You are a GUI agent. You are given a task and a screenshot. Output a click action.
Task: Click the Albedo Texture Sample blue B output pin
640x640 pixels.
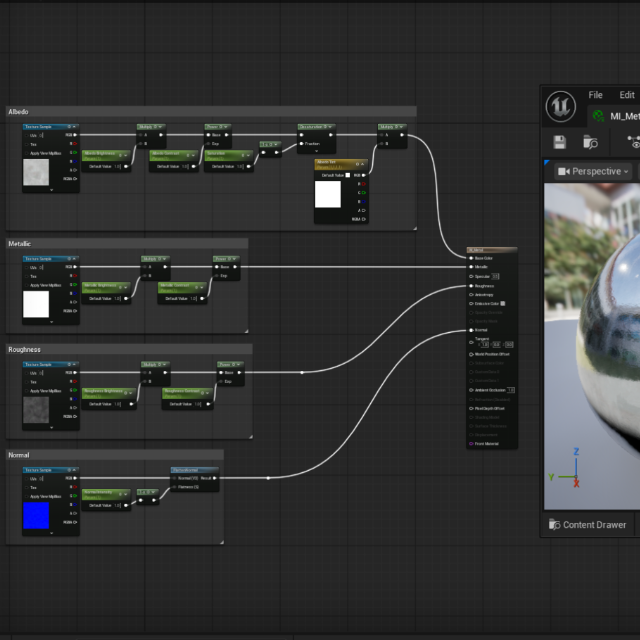pyautogui.click(x=75, y=161)
